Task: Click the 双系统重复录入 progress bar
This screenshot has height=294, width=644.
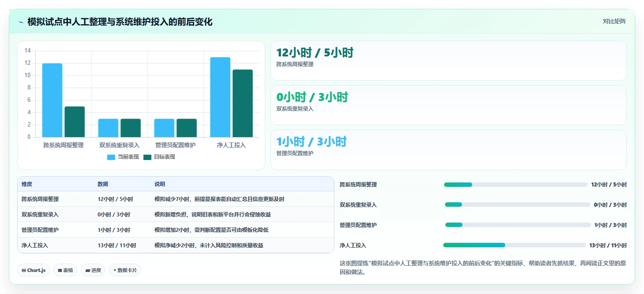Action: [517, 205]
